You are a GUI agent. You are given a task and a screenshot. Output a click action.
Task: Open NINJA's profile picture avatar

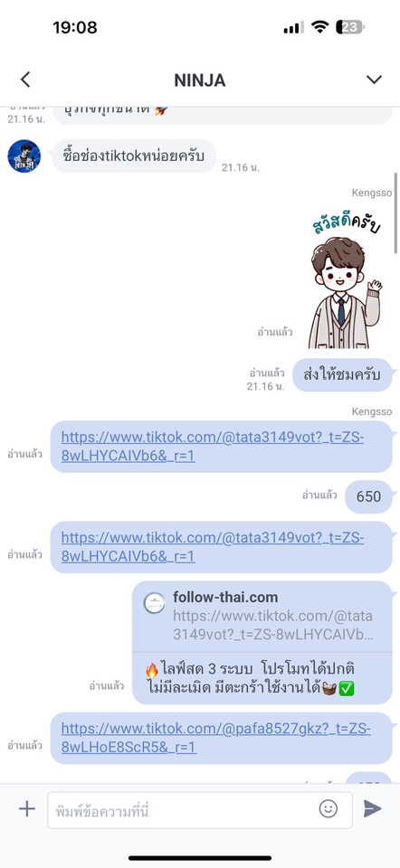[24, 156]
